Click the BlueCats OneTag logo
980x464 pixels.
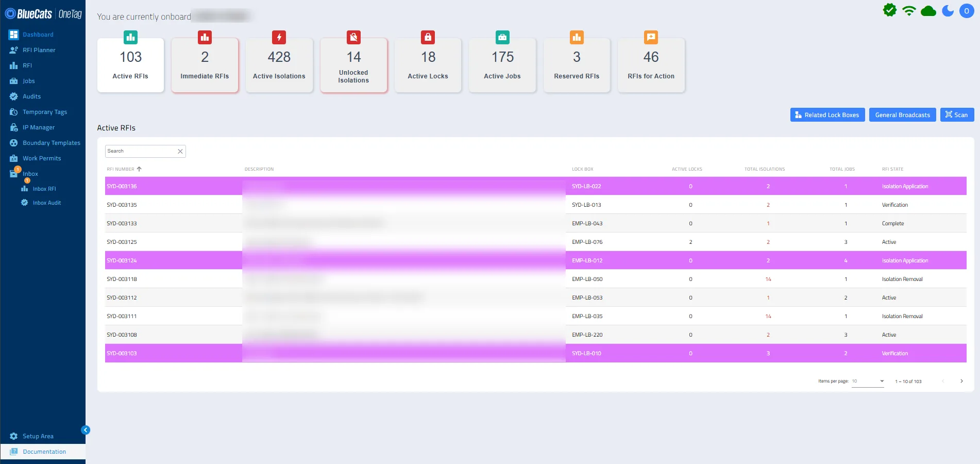click(43, 14)
